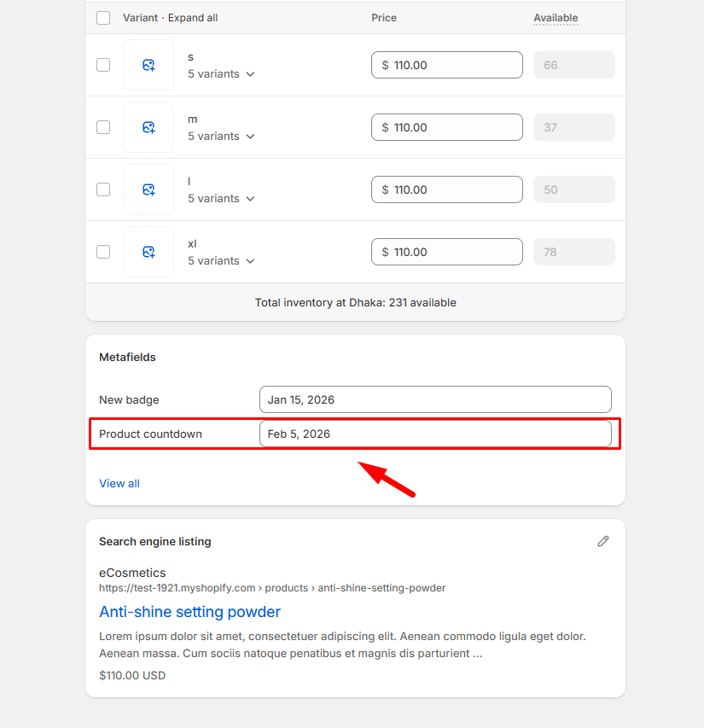Add image to the xl variant
704x728 pixels.
(x=148, y=252)
